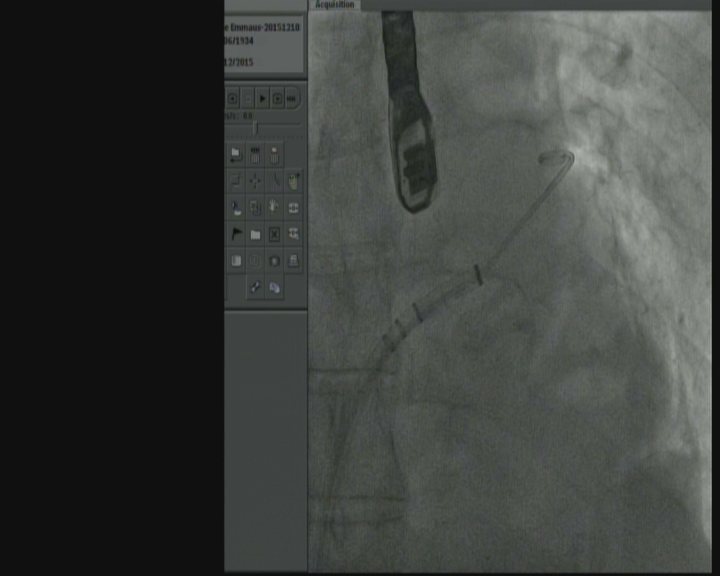Image resolution: width=720 pixels, height=576 pixels.
Task: Click the wrench tool icon at grid bottom
Action: (x=255, y=287)
